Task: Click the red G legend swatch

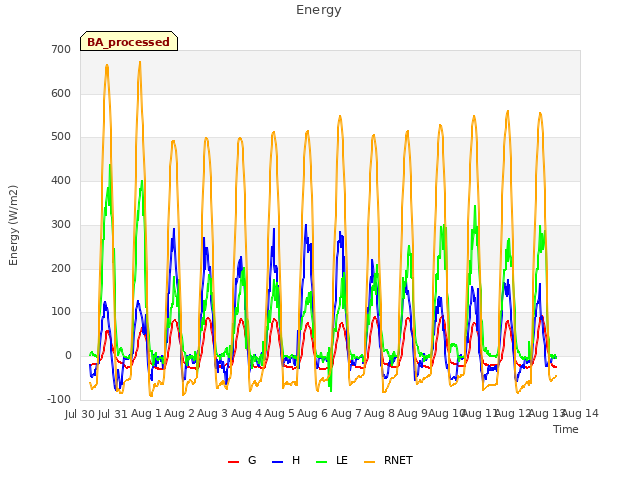Action: 233,462
